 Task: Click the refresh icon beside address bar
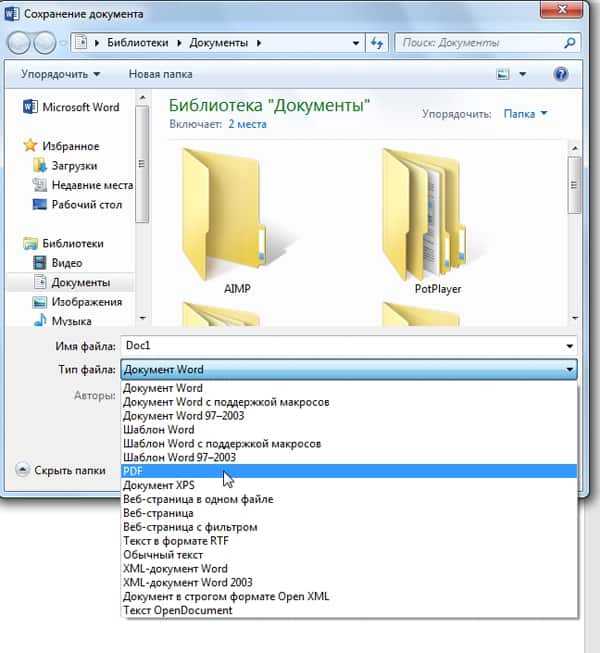point(377,43)
